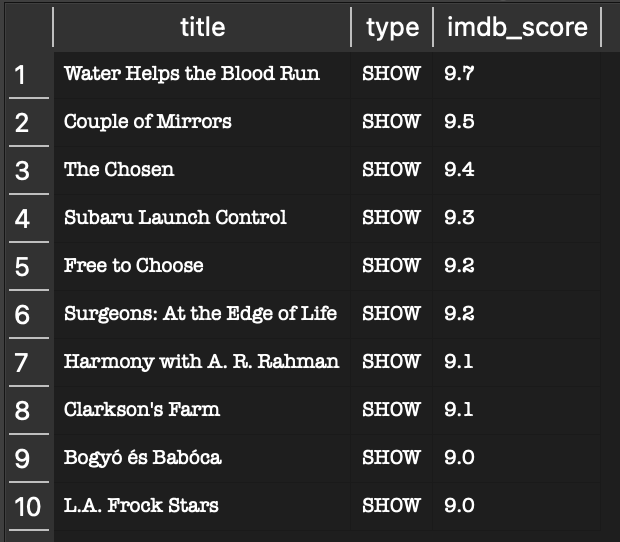The width and height of the screenshot is (620, 542).
Task: Sort by the title column header
Action: 202,27
